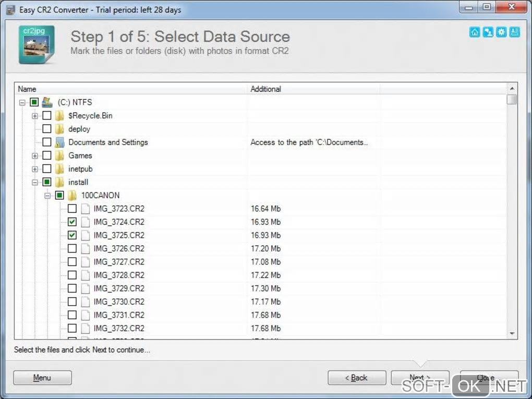This screenshot has height=399, width=532.
Task: Open settings via the gear icon
Action: click(501, 32)
